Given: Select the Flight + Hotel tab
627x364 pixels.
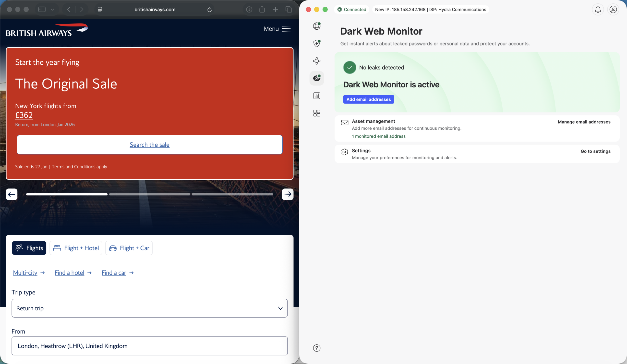Looking at the screenshot, I should click(x=76, y=248).
